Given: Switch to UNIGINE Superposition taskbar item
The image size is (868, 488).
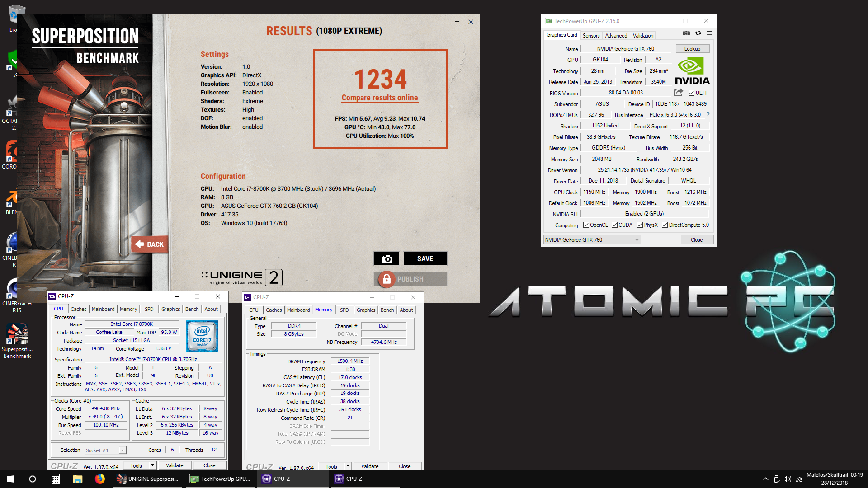Looking at the screenshot, I should coord(148,479).
